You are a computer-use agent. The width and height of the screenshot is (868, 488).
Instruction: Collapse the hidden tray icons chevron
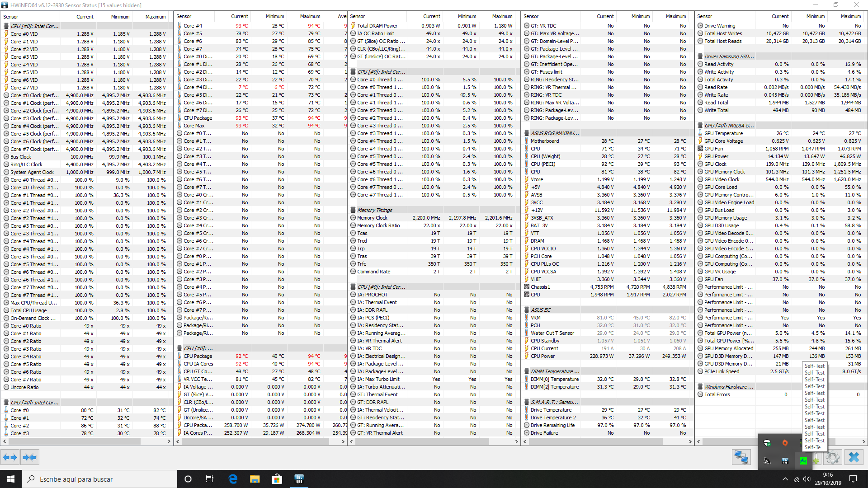tap(785, 479)
